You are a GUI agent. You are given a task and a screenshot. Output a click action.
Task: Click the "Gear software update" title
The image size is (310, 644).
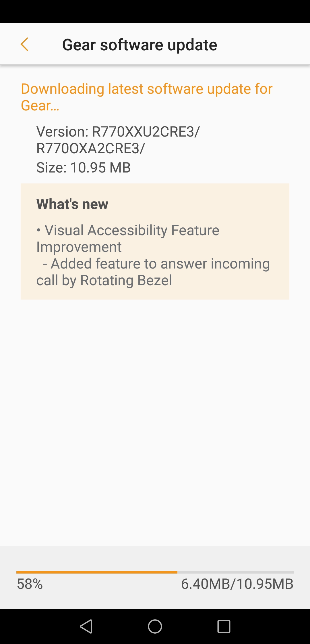(139, 45)
